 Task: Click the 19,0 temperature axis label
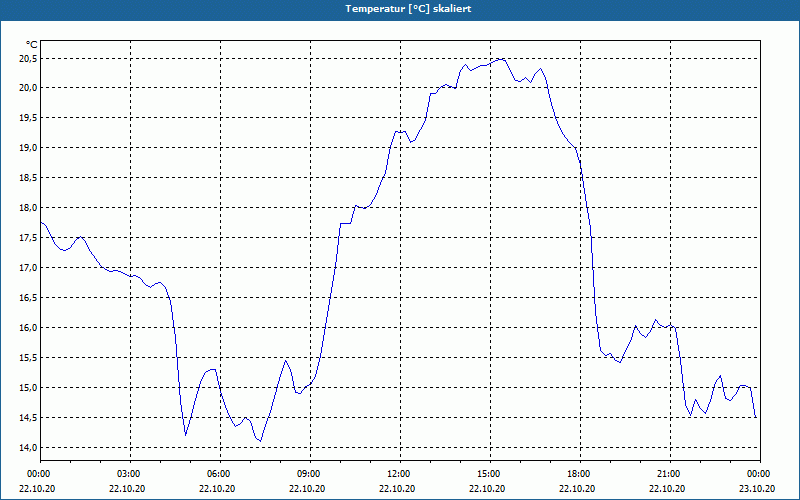pos(28,148)
